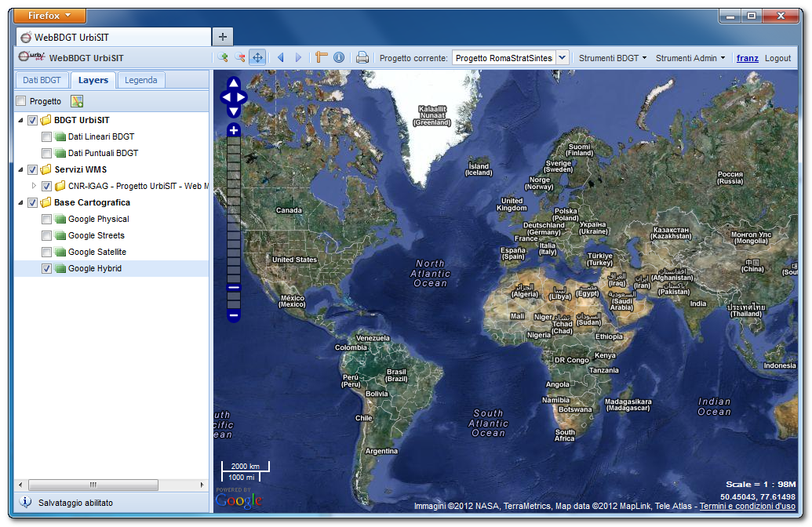Pan the map west with left arrow
This screenshot has height=527, width=812.
(226, 97)
